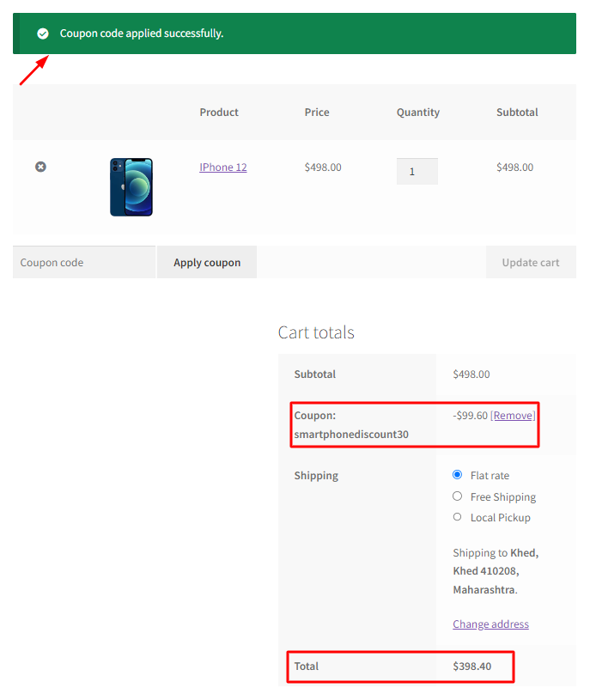Screen dimensions: 590x700
Task: Click the Apply coupon button
Action: (207, 262)
